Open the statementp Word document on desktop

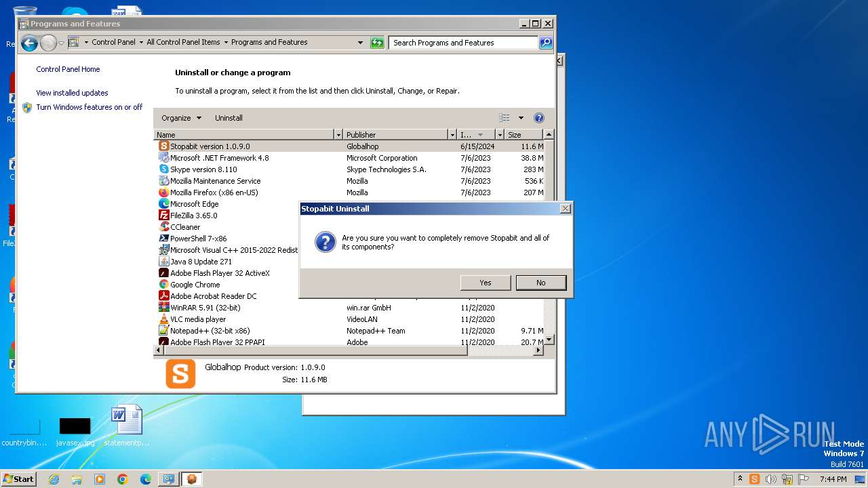pyautogui.click(x=127, y=426)
